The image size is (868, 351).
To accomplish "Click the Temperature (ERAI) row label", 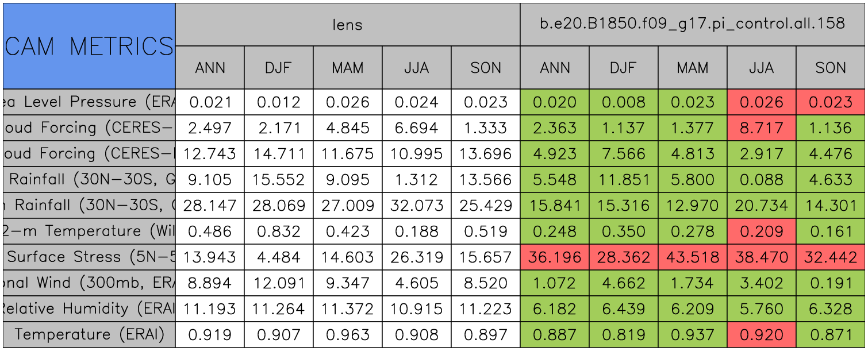I will [x=89, y=334].
